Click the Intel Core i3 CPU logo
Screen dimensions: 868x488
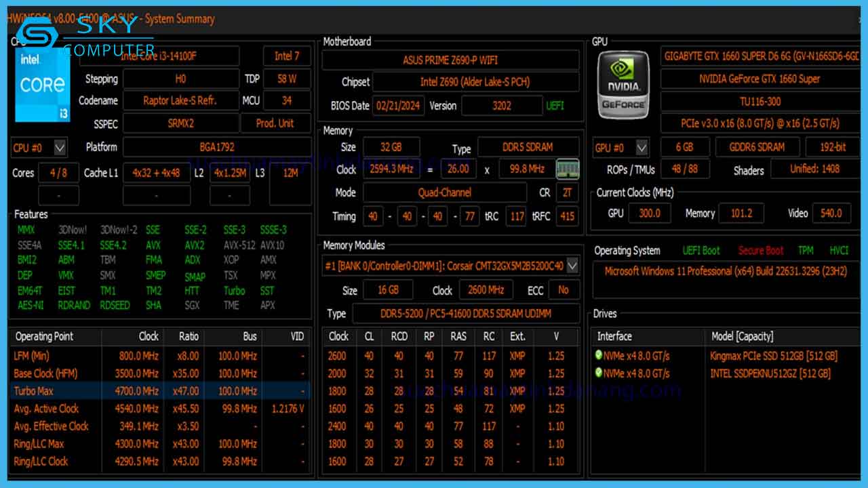[x=42, y=85]
